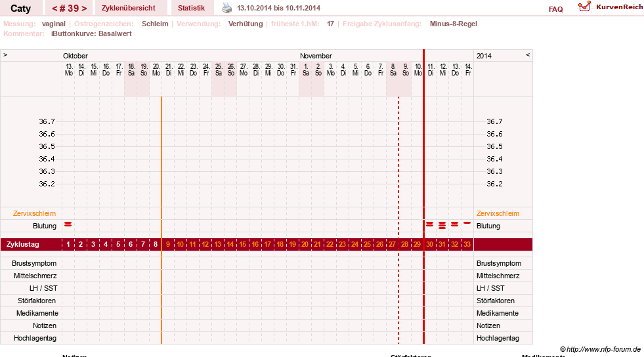Click the iButtonkurve: Basalwert comment

tap(91, 33)
